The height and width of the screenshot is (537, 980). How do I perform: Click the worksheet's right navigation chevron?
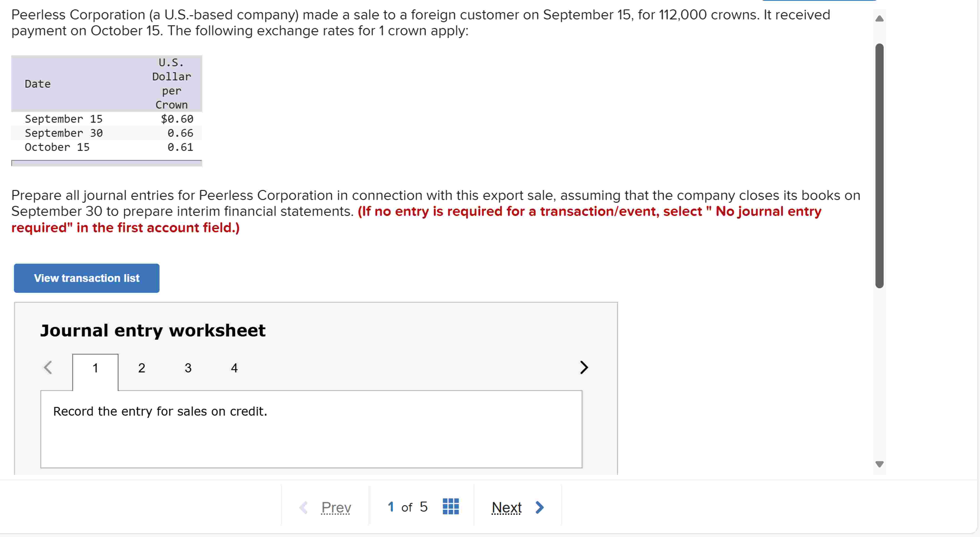pyautogui.click(x=584, y=367)
